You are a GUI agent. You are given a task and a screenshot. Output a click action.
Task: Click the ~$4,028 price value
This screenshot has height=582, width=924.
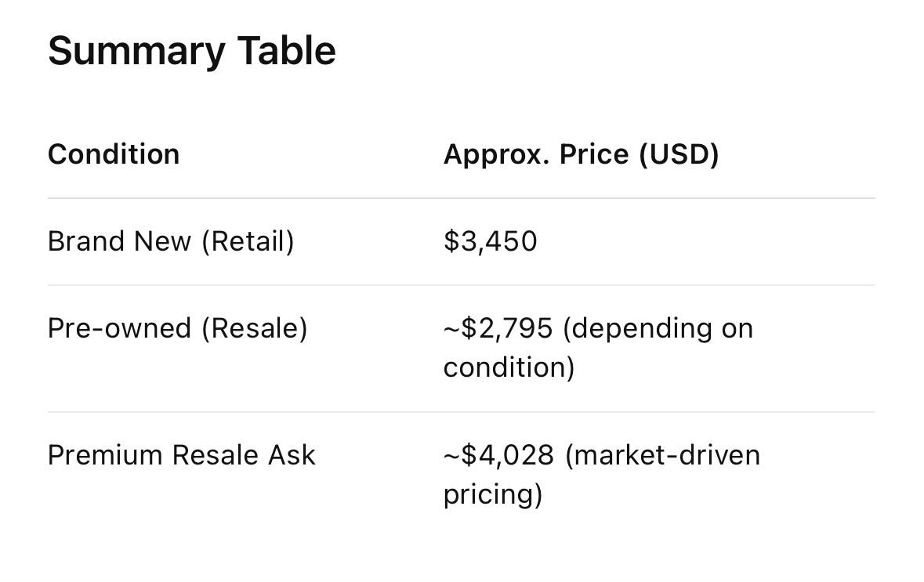point(498,455)
